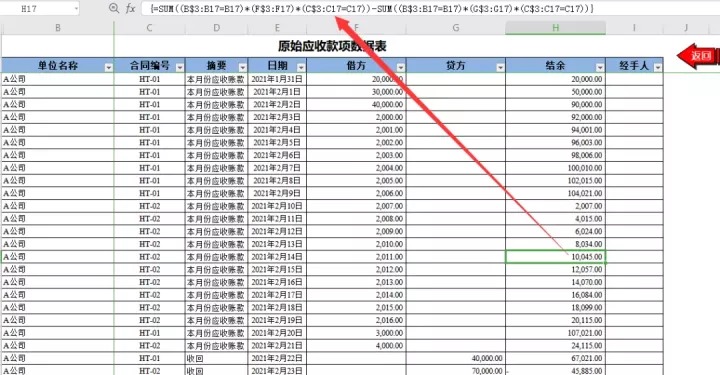
Task: Click 借方 cell with 20,000.00
Action: pos(356,79)
